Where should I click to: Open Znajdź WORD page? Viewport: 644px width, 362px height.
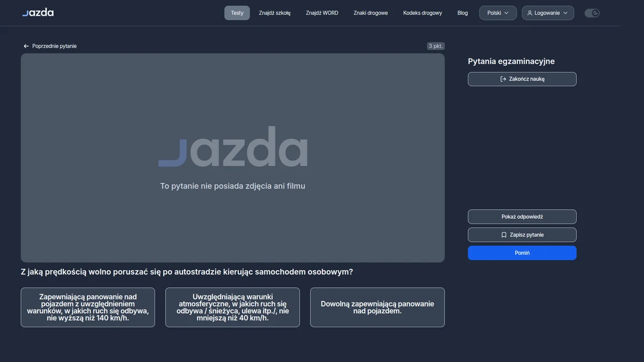click(322, 13)
